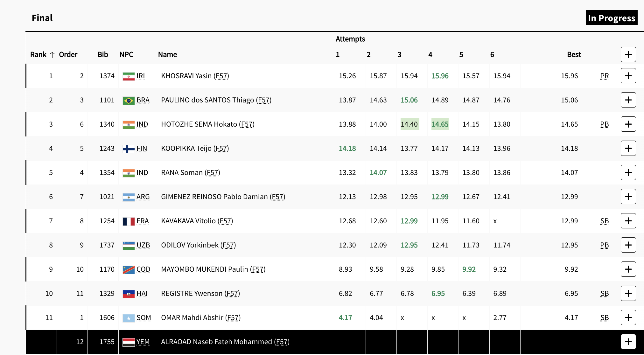Click the F57 class link next to ODILOV
The height and width of the screenshot is (355, 644).
coord(228,245)
